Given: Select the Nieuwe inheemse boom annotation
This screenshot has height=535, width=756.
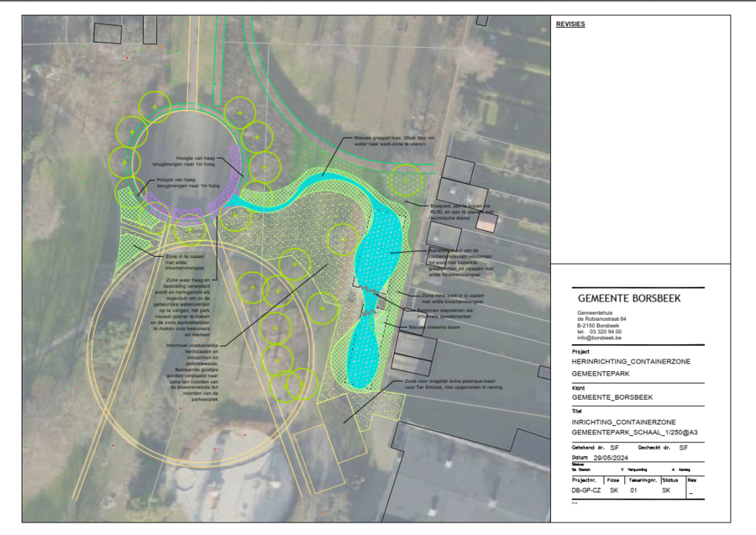Looking at the screenshot, I should point(434,328).
